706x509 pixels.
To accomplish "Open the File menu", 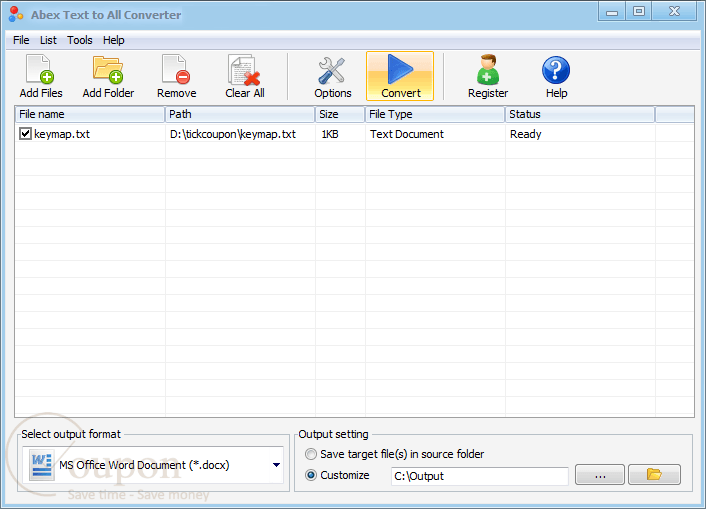I will pyautogui.click(x=21, y=40).
